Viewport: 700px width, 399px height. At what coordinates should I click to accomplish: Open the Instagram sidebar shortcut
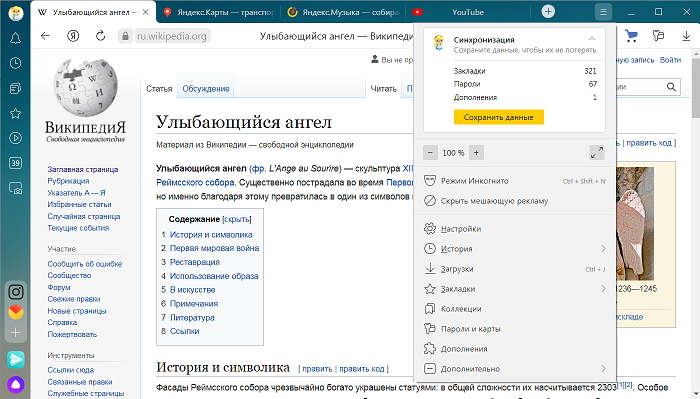(16, 292)
